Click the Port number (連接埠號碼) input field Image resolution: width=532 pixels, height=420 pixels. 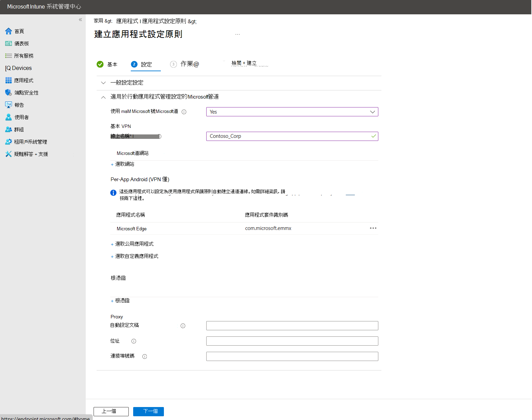click(292, 357)
